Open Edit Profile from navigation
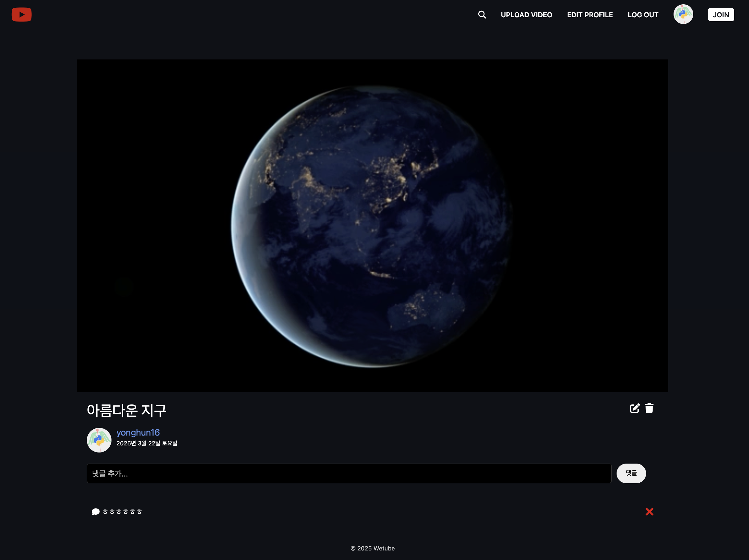This screenshot has height=560, width=749. 589,15
